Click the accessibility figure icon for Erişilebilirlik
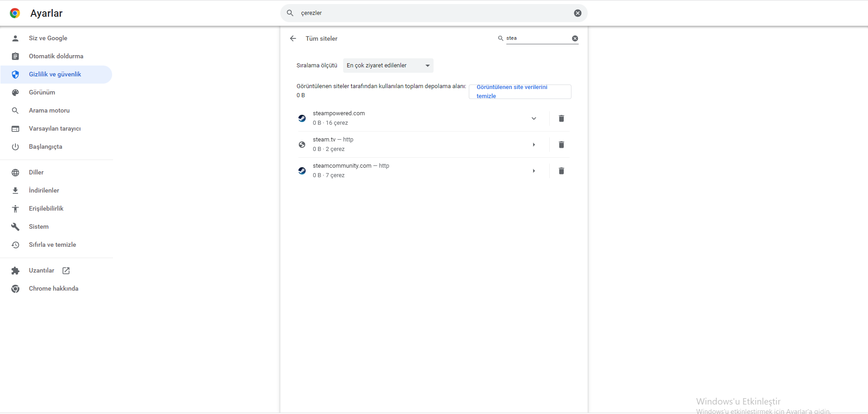 pyautogui.click(x=15, y=209)
